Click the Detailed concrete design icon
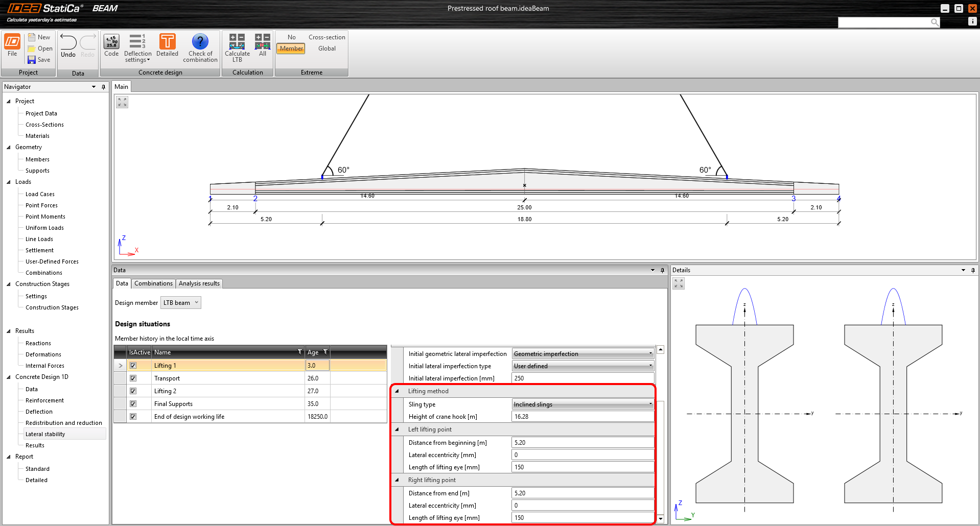Viewport: 980px width, 526px height. click(167, 46)
